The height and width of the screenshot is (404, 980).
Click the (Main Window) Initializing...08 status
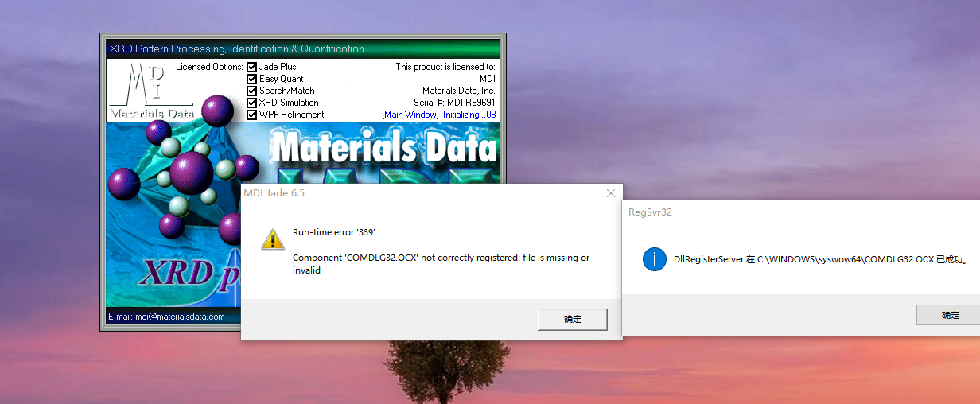[439, 115]
